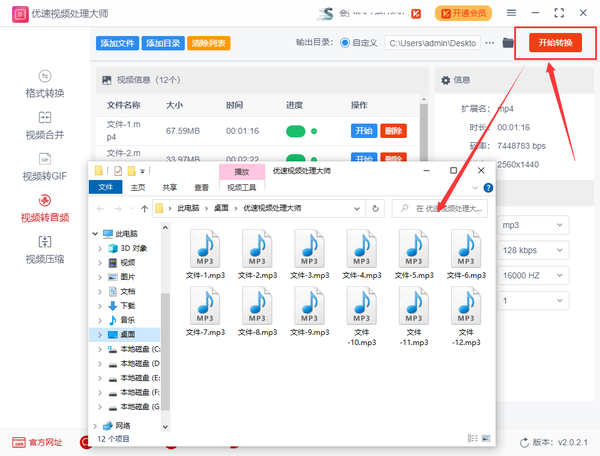Select the 文件-6.mp3 file
600x456 pixels.
(x=466, y=254)
